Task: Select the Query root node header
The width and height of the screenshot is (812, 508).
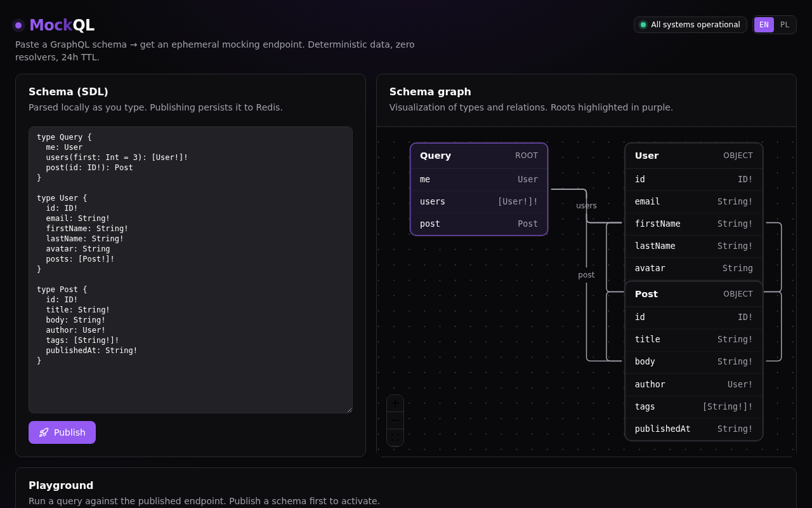Action: 479,156
